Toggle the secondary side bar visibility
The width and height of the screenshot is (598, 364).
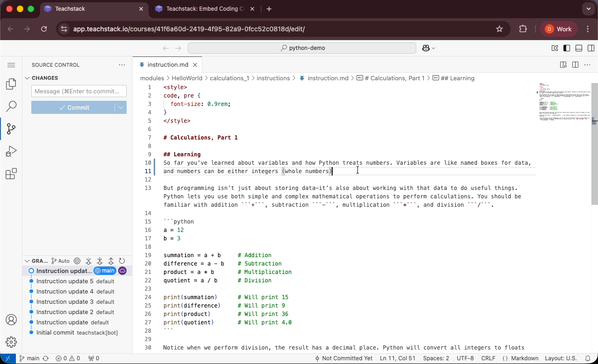(591, 48)
